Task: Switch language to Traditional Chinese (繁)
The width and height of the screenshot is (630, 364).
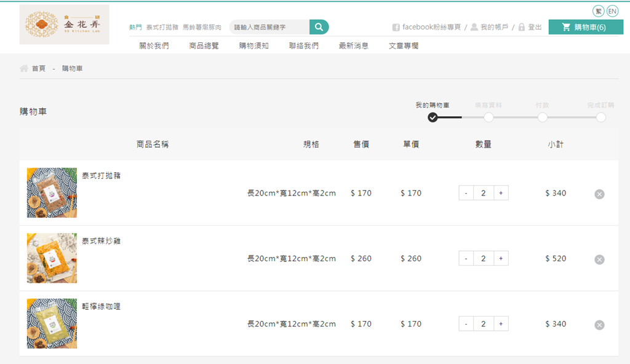Action: [x=598, y=11]
